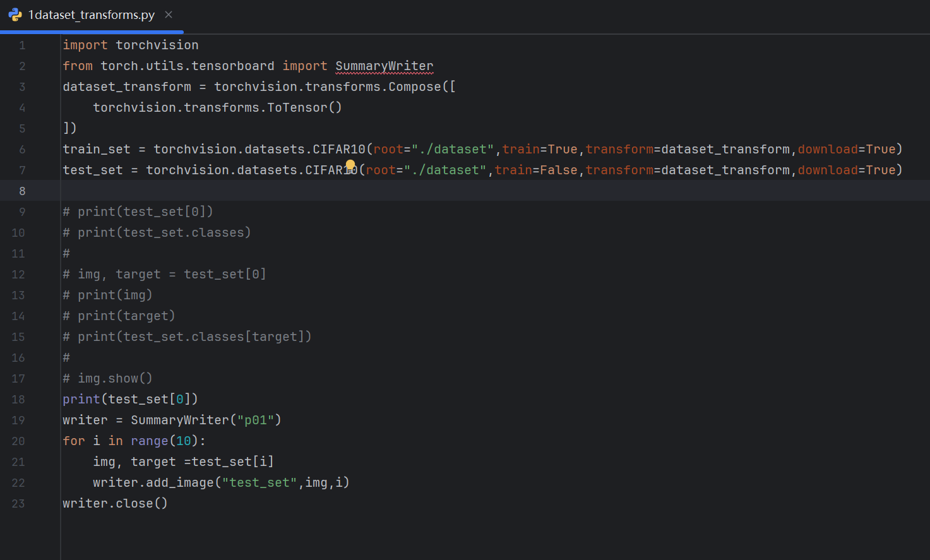Click the comment '# print(target)' on line 14
This screenshot has width=930, height=560.
coord(119,316)
